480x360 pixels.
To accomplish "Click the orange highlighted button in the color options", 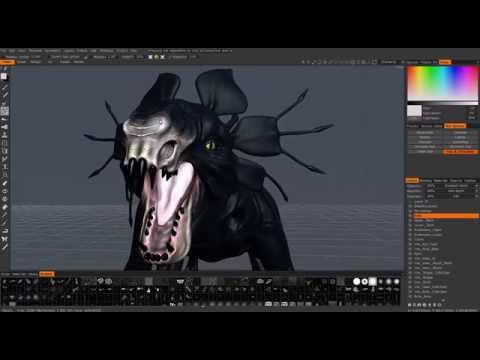I will coord(460,152).
